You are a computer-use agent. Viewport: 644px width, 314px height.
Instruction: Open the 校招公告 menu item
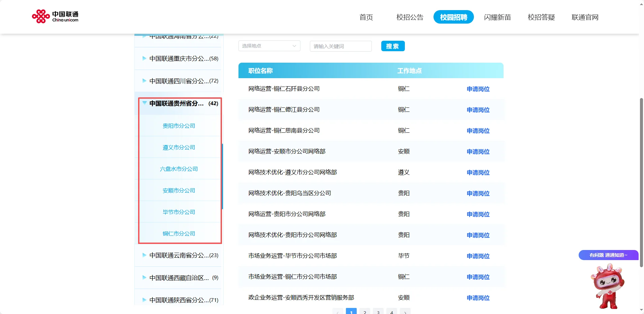(x=410, y=17)
